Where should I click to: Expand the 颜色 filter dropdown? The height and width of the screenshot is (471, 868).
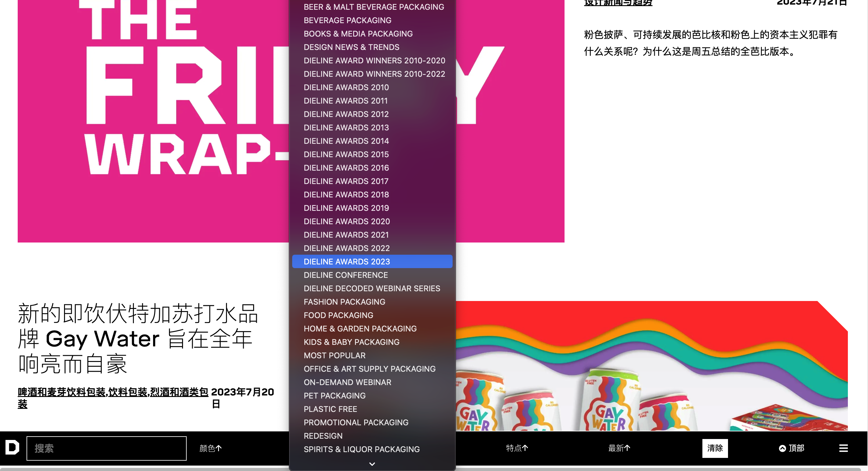point(210,448)
